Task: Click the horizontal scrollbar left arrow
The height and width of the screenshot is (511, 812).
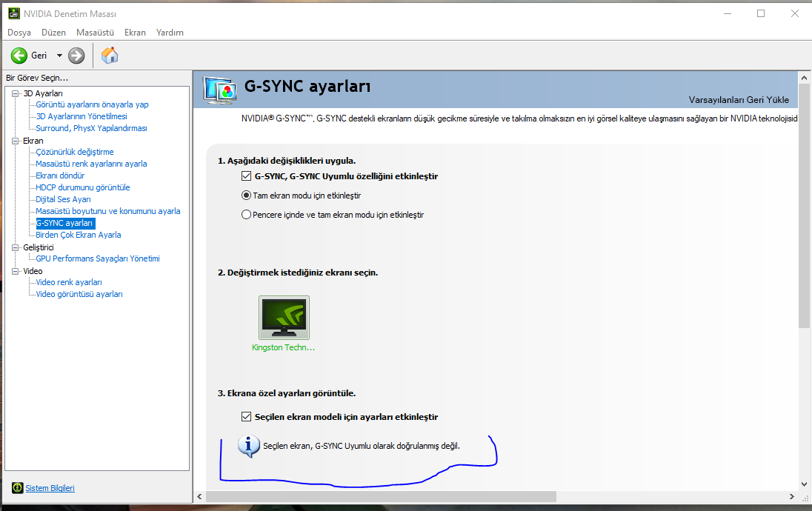Action: [x=200, y=496]
